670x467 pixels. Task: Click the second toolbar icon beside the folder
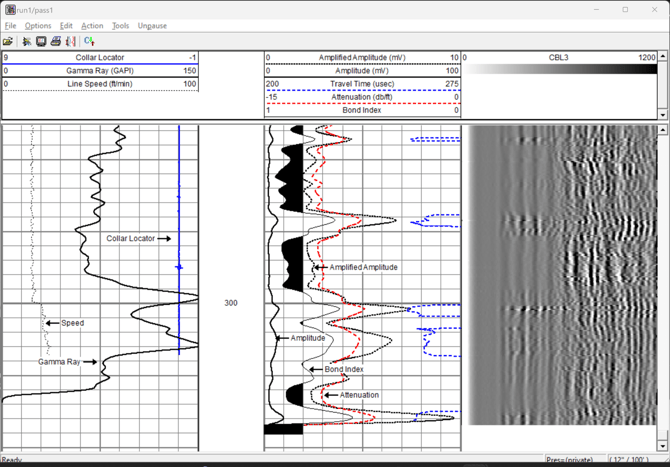tap(27, 41)
